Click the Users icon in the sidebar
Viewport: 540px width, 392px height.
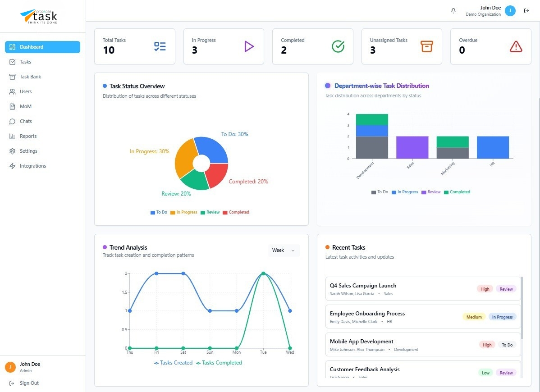12,91
